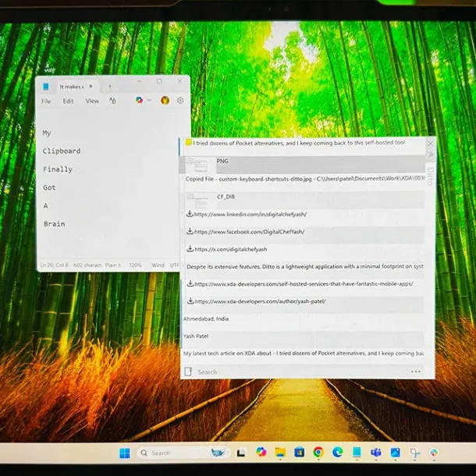Click the Ditto groups icon beside Search
Screen dimensions: 476x476
point(188,371)
